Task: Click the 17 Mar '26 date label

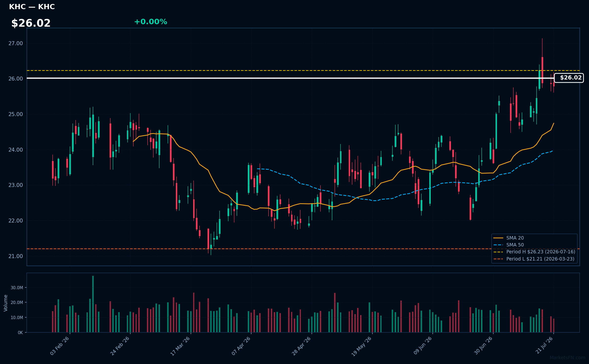Action: (180, 346)
